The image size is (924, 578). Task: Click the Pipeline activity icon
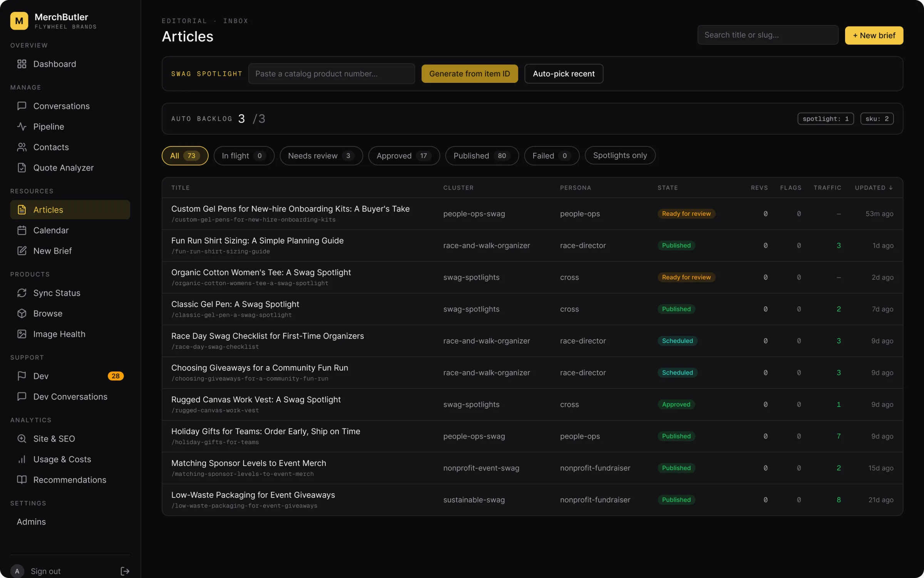pyautogui.click(x=22, y=126)
